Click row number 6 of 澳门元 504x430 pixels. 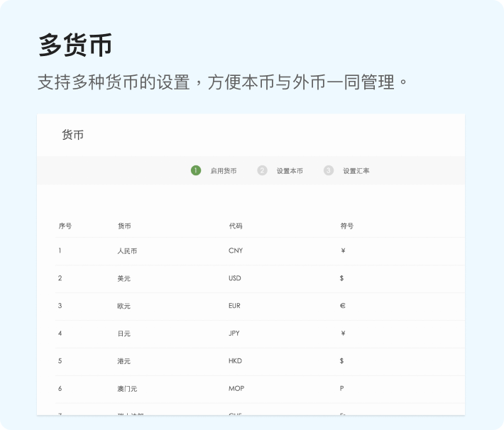60,389
